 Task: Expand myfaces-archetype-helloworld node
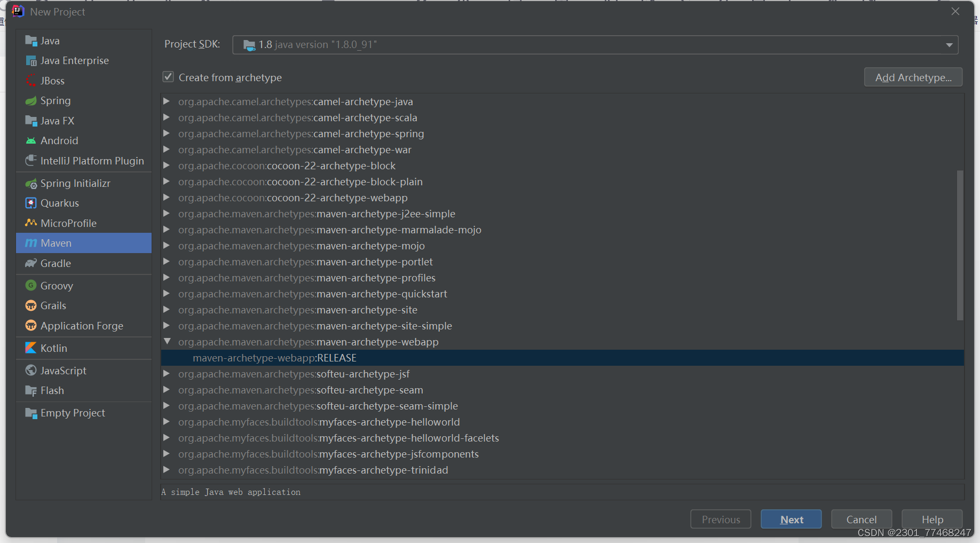[167, 422]
